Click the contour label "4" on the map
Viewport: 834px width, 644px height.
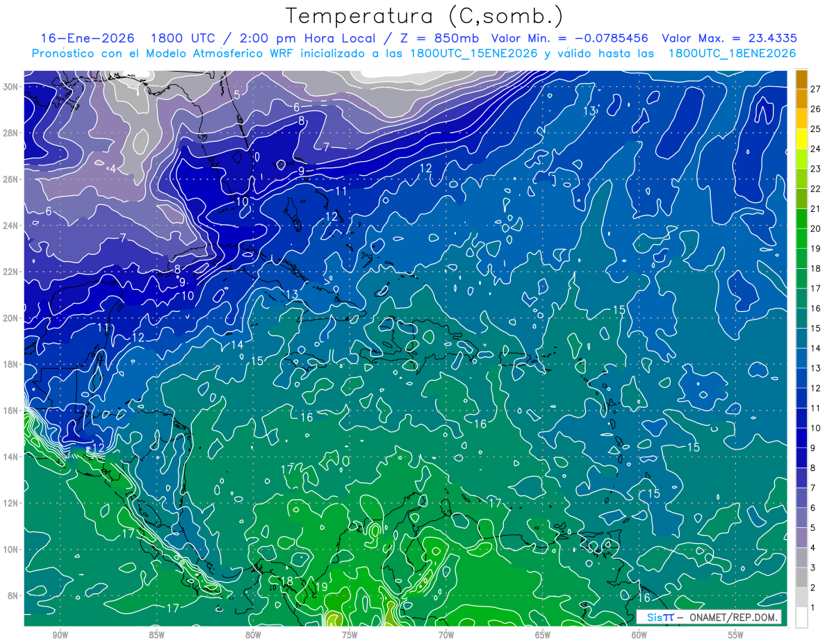pyautogui.click(x=113, y=168)
